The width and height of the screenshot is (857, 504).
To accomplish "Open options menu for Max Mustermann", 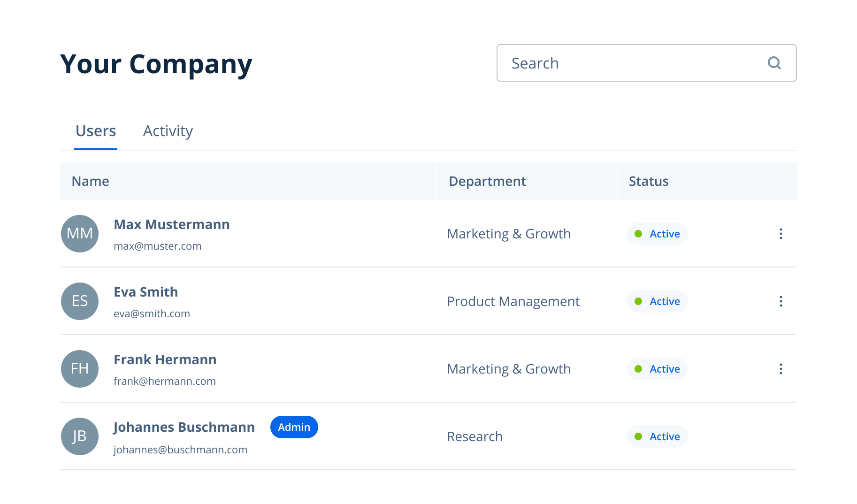I will point(780,234).
